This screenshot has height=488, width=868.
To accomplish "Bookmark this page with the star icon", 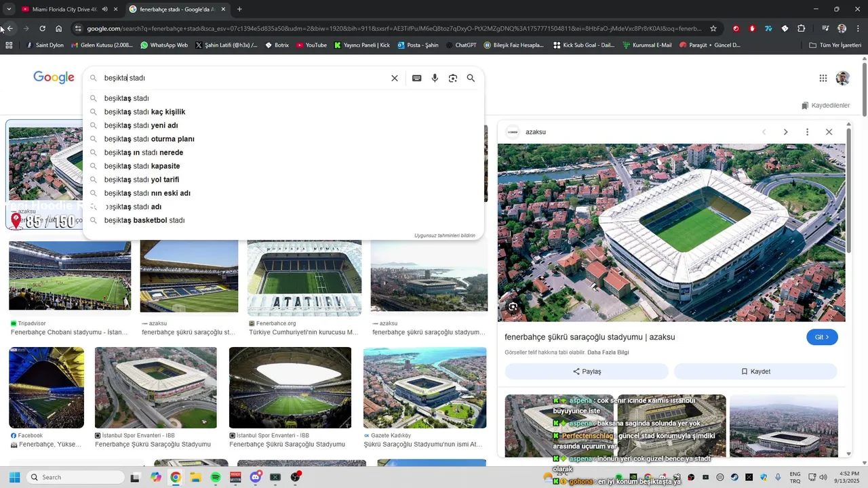I will pos(713,28).
